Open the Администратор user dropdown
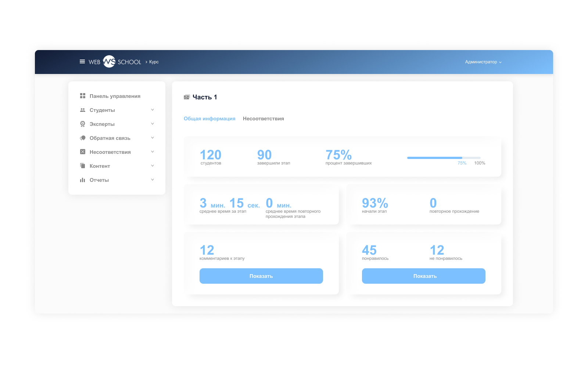The height and width of the screenshot is (368, 588). pos(483,62)
